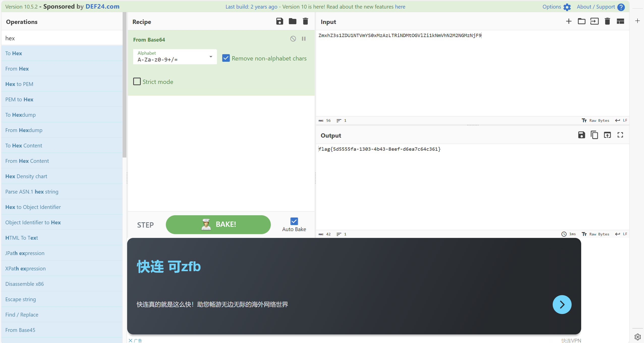Image resolution: width=644 pixels, height=343 pixels.
Task: Click the STEP button
Action: (145, 225)
